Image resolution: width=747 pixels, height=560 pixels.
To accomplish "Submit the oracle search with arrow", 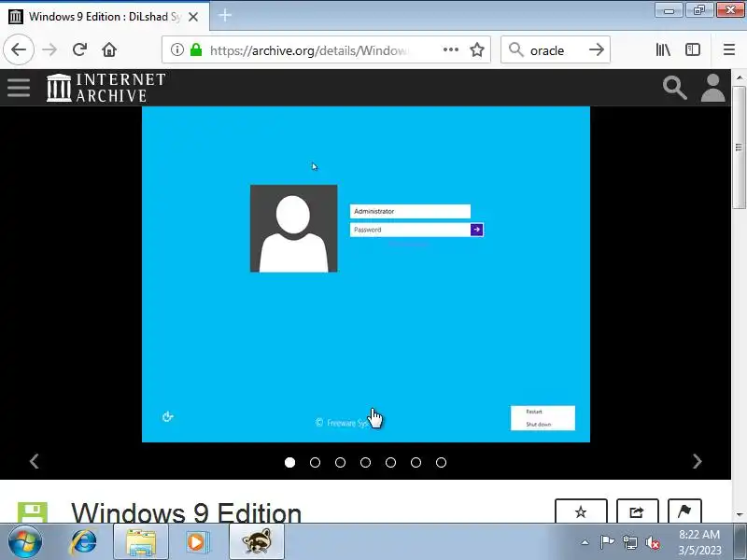I will (597, 49).
